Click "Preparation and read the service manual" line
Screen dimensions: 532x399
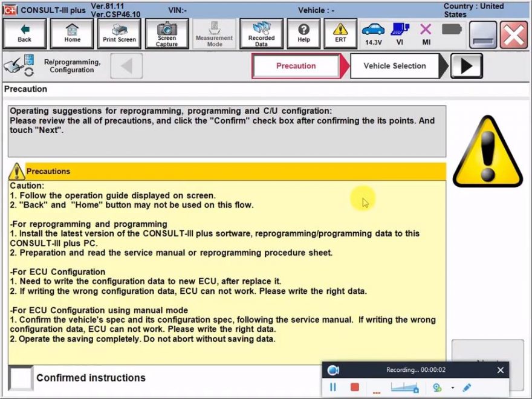click(x=171, y=253)
